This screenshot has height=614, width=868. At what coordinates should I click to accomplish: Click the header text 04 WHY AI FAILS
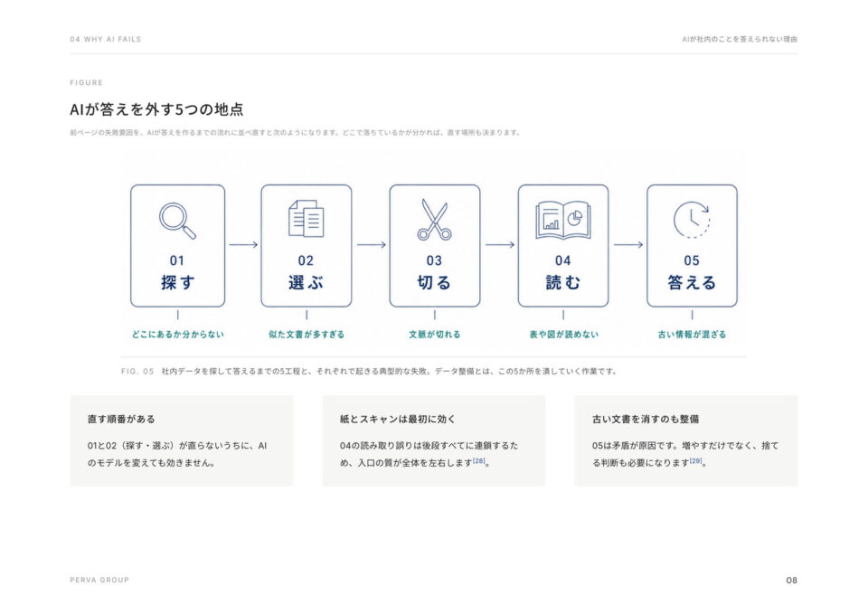(105, 39)
